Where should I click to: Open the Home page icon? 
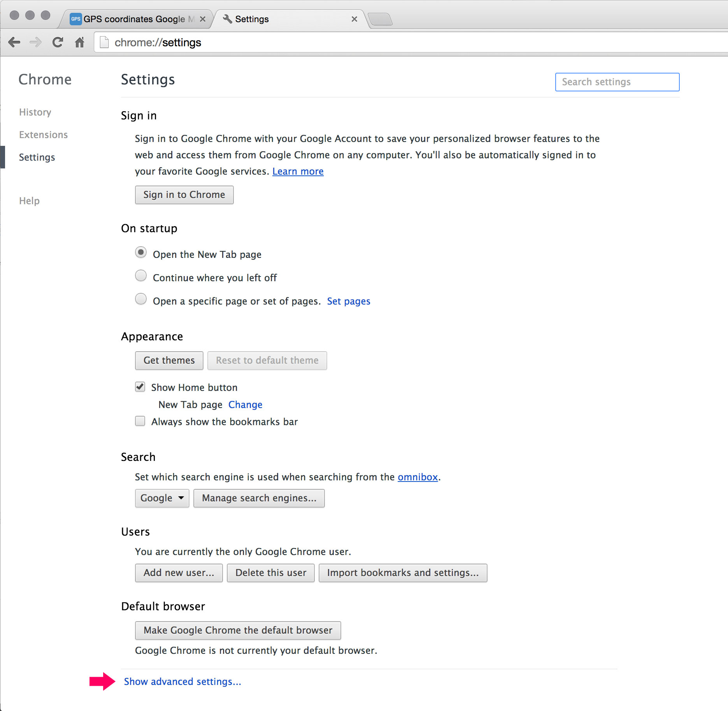[x=79, y=42]
